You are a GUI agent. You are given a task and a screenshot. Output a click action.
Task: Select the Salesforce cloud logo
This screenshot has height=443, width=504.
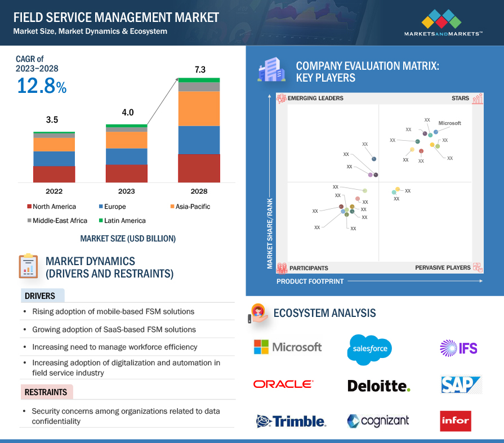370,349
